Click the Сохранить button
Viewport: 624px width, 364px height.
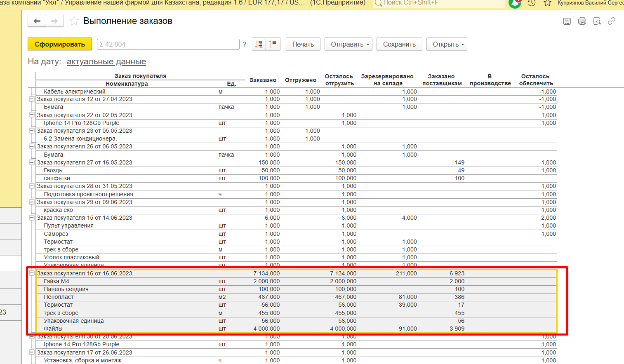pos(399,44)
